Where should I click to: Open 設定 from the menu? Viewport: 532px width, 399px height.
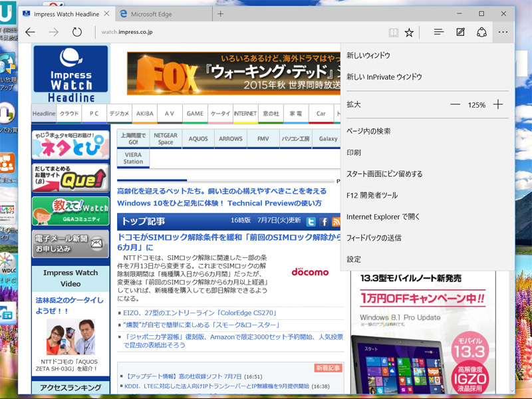coord(354,259)
